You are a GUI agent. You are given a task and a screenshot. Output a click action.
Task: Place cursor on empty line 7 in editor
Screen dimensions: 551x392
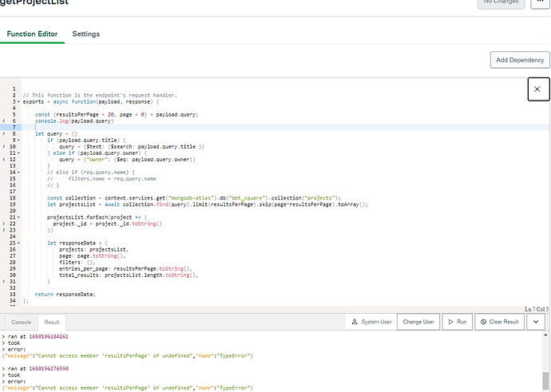[x=160, y=128]
